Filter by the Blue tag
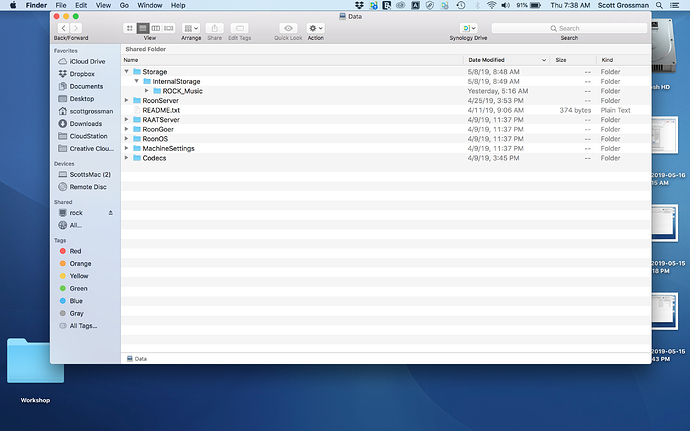Screen dimensions: 690x431 [76, 301]
